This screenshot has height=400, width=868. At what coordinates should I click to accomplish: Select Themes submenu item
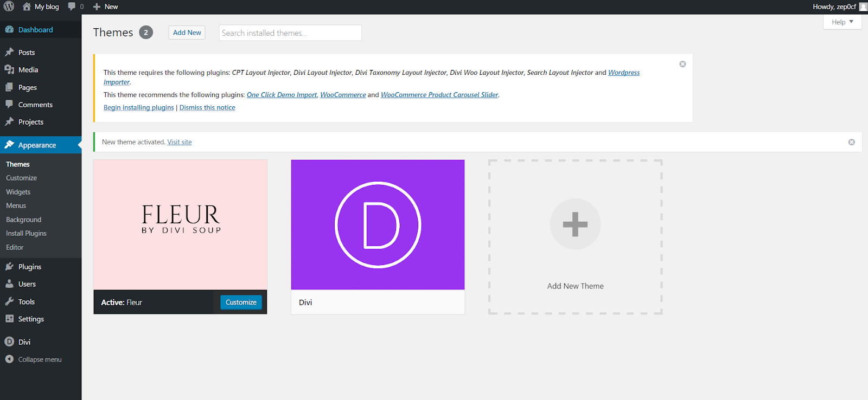point(18,164)
